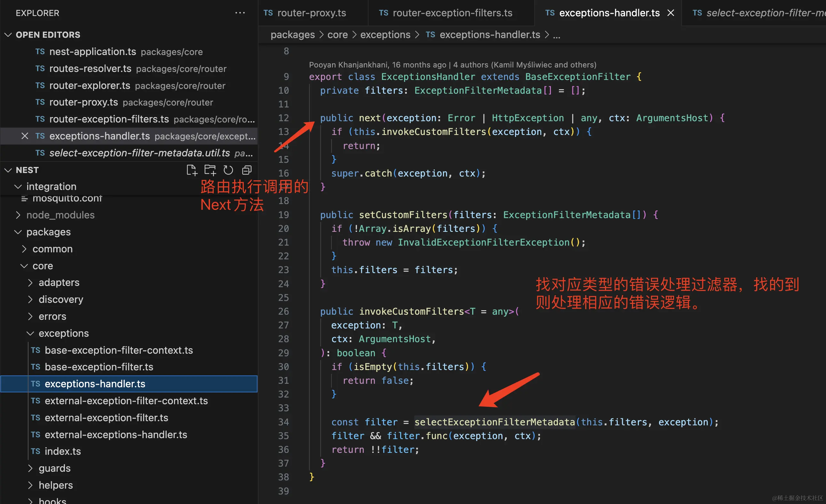Click TS icon beside index.ts
Screen dimensions: 826x504
(36, 451)
